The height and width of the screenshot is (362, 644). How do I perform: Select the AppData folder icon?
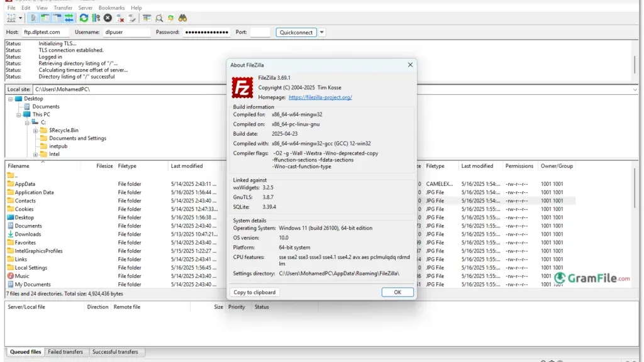(x=11, y=184)
